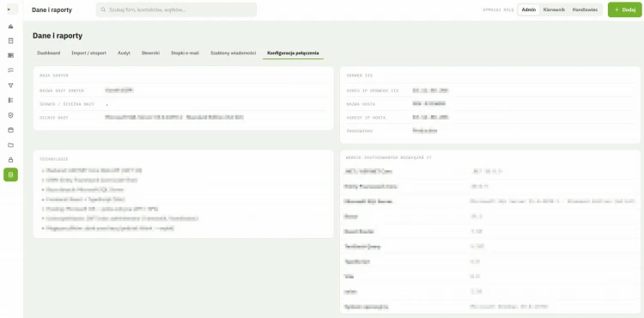Open the calendar sidebar icon
Image resolution: width=644 pixels, height=318 pixels.
click(10, 131)
